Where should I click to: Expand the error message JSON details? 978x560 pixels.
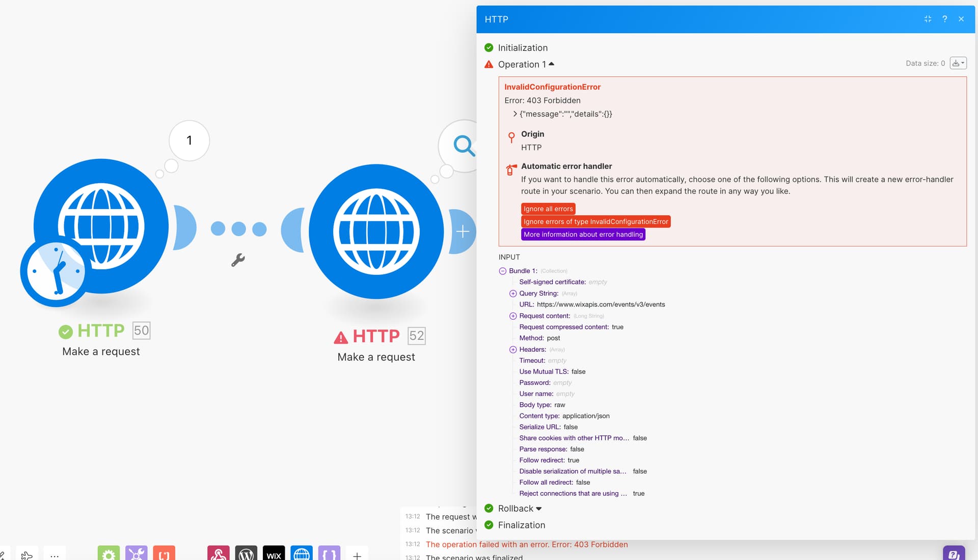pos(515,114)
